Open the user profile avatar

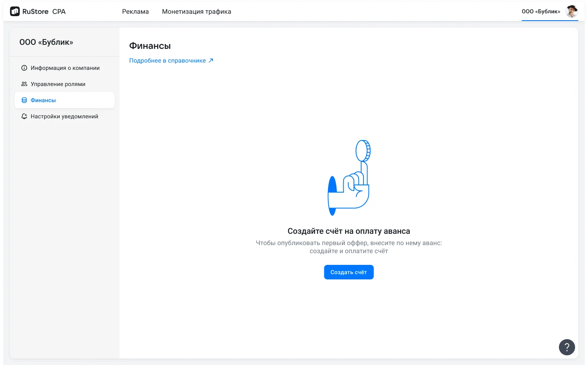pyautogui.click(x=571, y=11)
